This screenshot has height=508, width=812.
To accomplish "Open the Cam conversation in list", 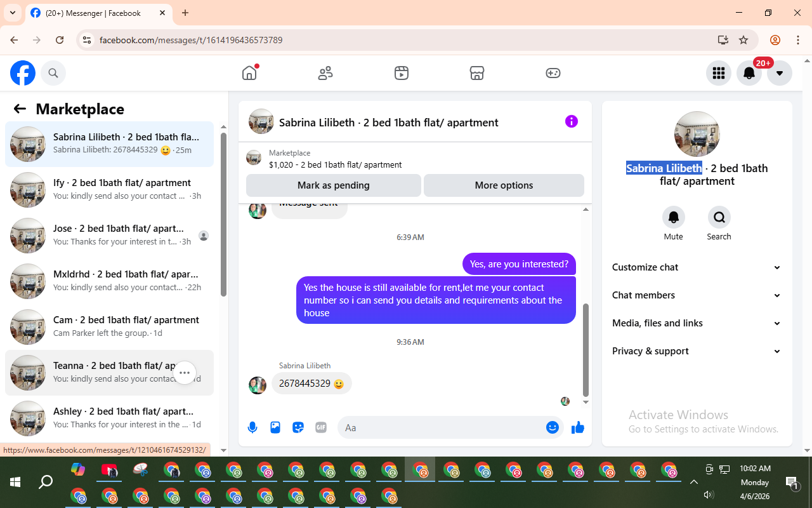I will (x=110, y=327).
